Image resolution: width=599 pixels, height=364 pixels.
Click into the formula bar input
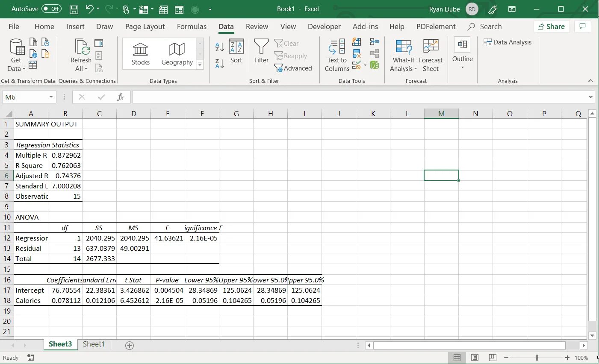(359, 97)
